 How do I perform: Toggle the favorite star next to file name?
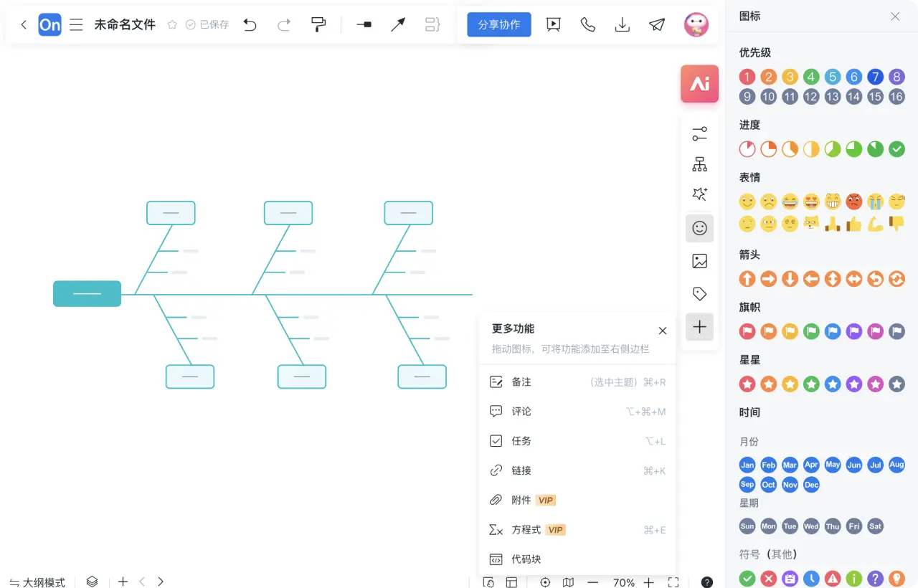[172, 24]
